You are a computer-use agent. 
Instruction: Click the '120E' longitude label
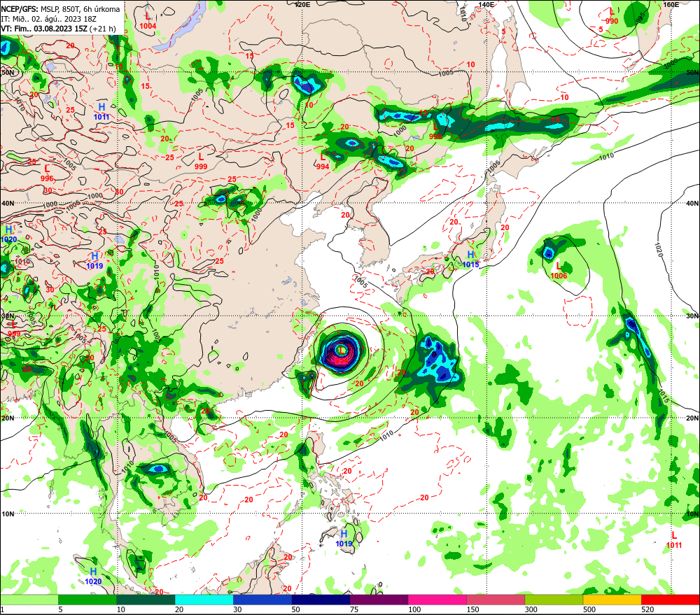(x=302, y=4)
